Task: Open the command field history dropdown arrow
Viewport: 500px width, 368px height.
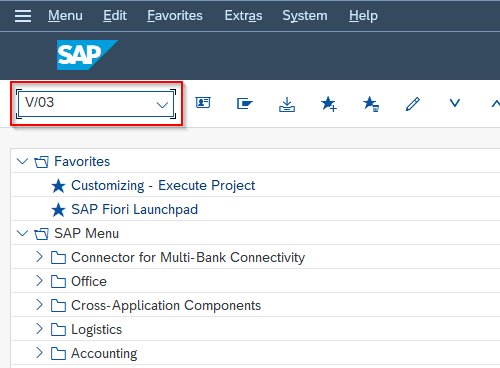Action: pyautogui.click(x=162, y=105)
